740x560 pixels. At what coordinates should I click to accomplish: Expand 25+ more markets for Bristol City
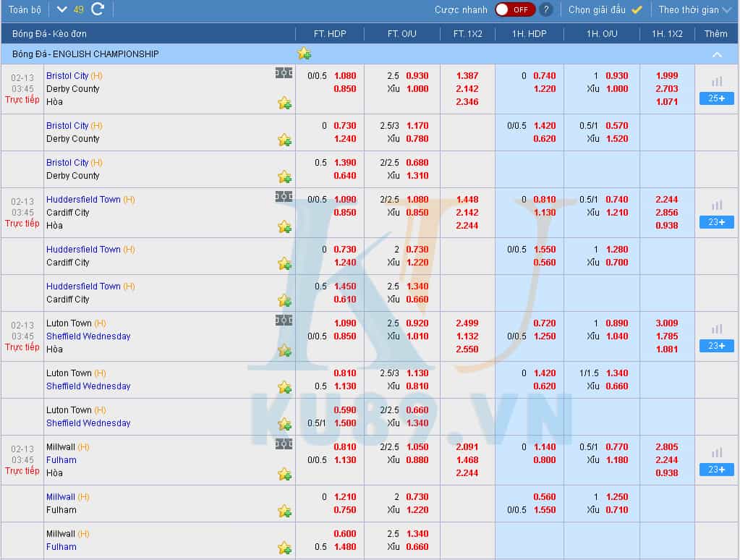[716, 98]
